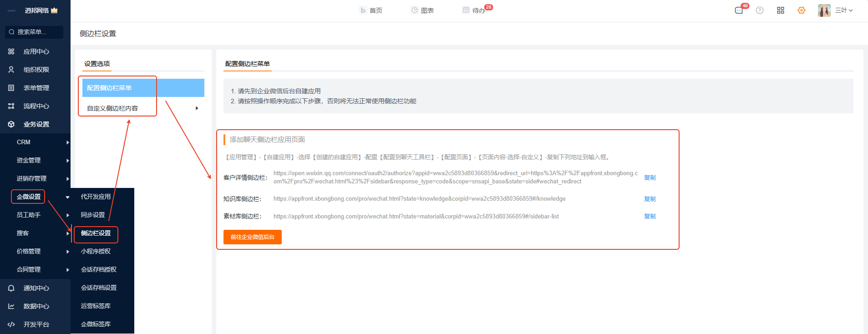Open 开发平台 with the code icon
The image size is (868, 334).
pos(36,324)
